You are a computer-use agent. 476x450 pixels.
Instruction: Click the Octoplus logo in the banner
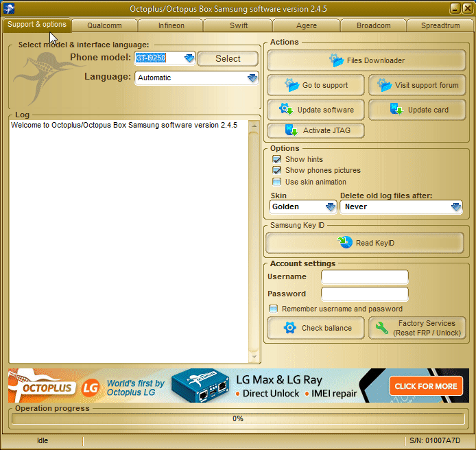point(41,386)
